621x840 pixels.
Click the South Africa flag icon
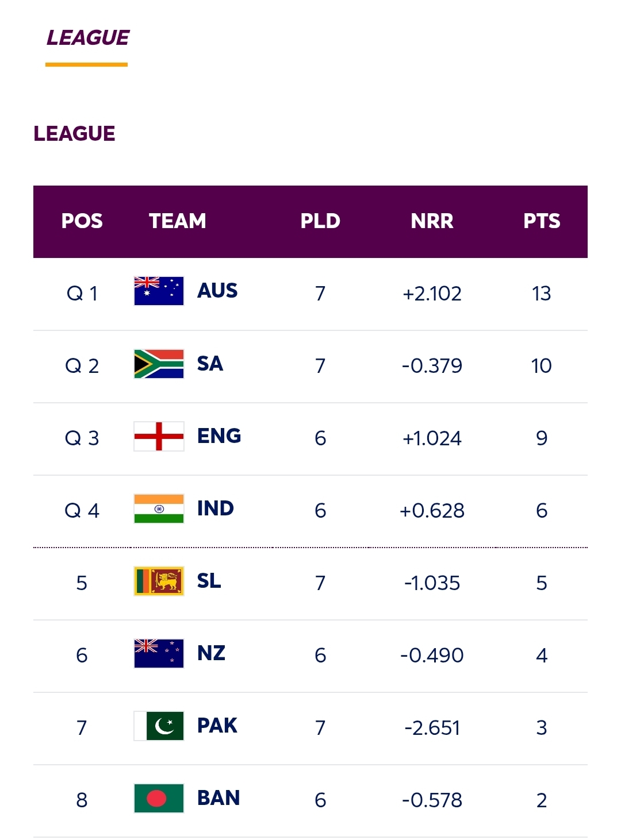coord(159,364)
